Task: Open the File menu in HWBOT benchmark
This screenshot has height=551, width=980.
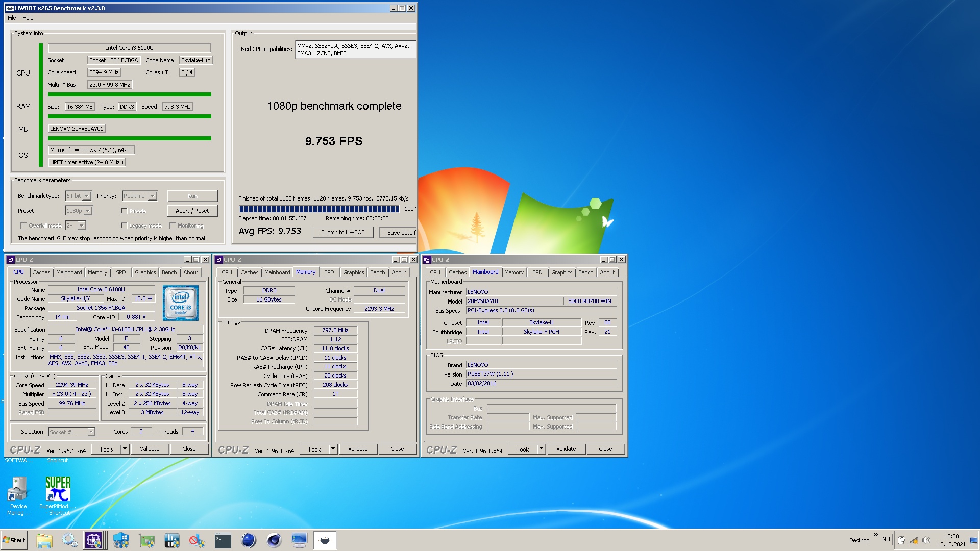Action: pyautogui.click(x=12, y=18)
